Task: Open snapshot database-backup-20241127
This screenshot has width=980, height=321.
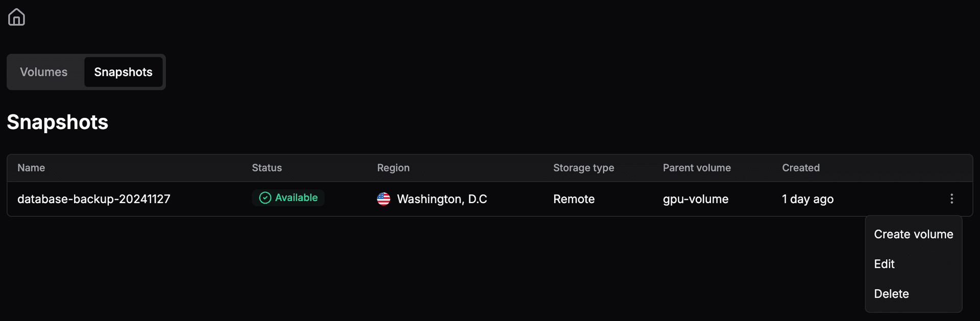Action: click(x=94, y=199)
